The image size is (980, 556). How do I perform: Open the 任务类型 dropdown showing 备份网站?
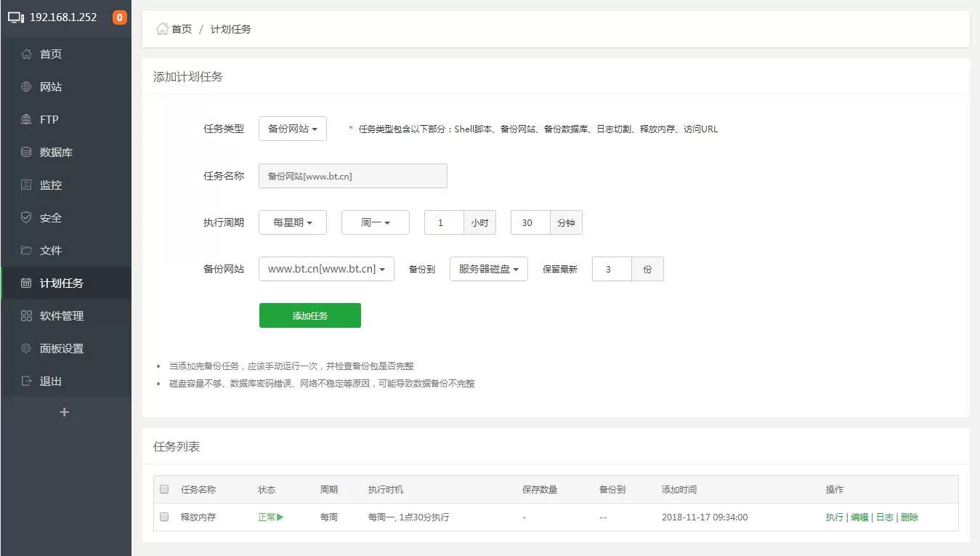pos(292,128)
